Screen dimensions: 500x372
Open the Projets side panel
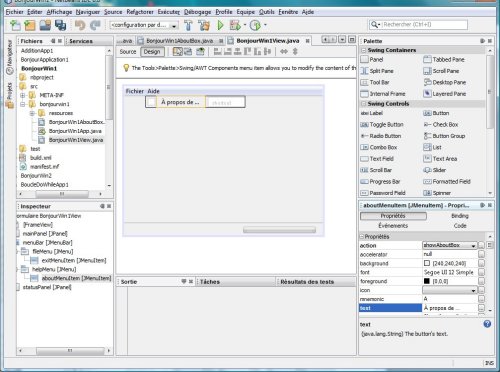pos(10,96)
